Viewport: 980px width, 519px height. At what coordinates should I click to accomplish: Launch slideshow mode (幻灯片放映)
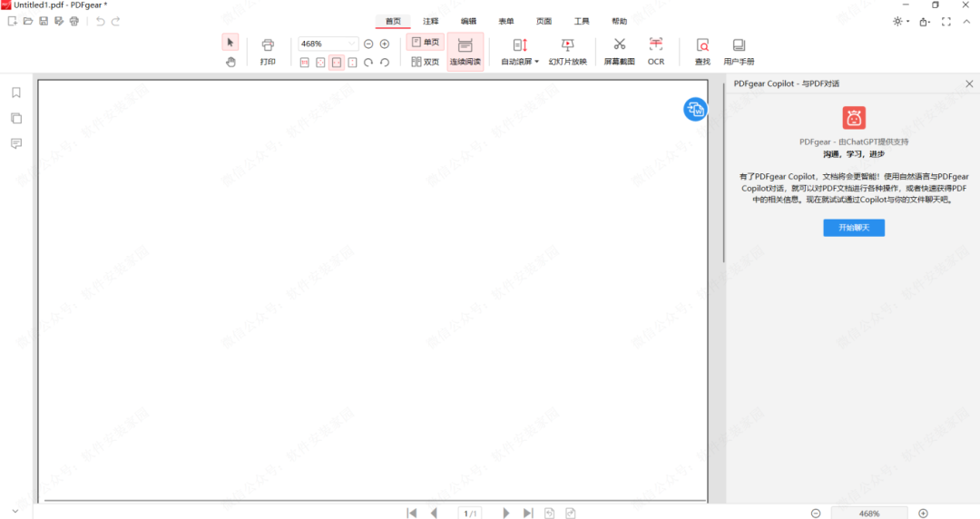pos(567,51)
